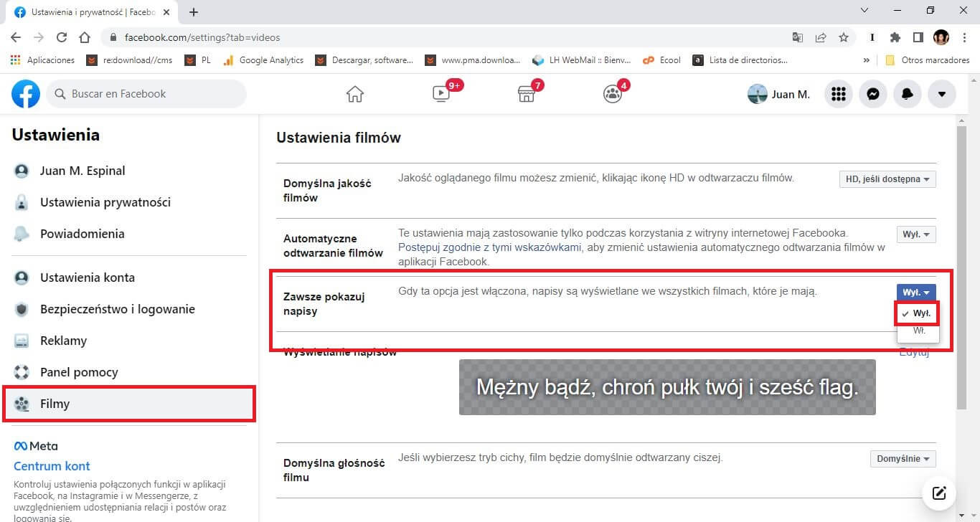
Task: Open Powiadomienia settings
Action: [x=129, y=234]
